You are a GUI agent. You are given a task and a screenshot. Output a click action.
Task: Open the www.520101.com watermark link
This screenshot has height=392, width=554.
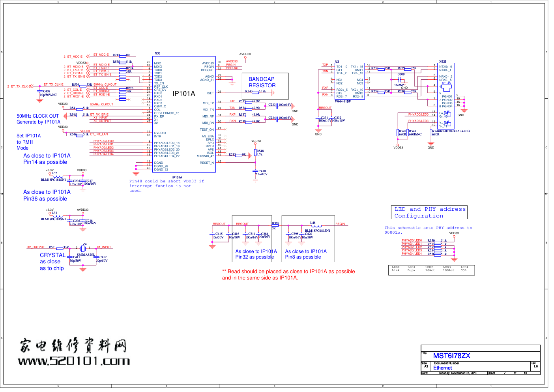74,361
